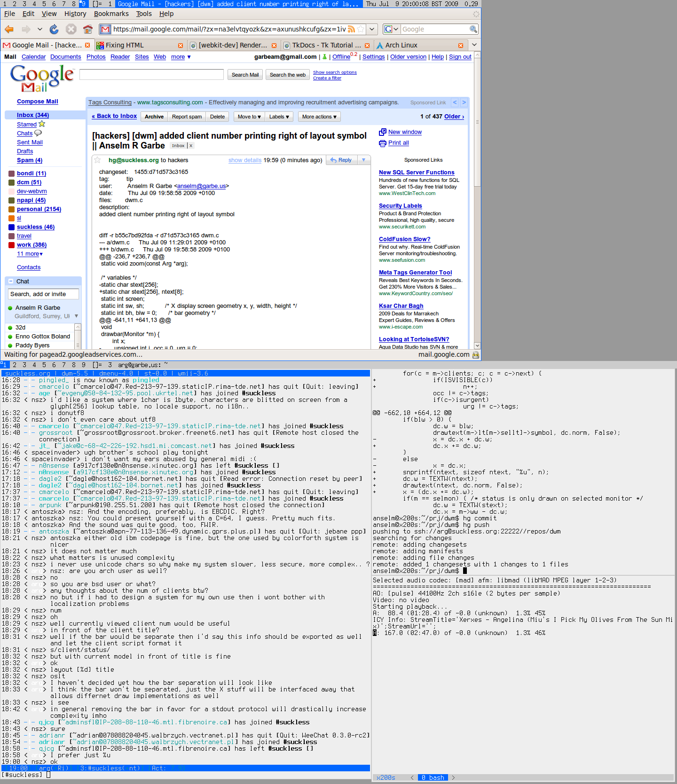Image resolution: width=677 pixels, height=784 pixels.
Task: Open the Move to dropdown
Action: click(x=249, y=117)
